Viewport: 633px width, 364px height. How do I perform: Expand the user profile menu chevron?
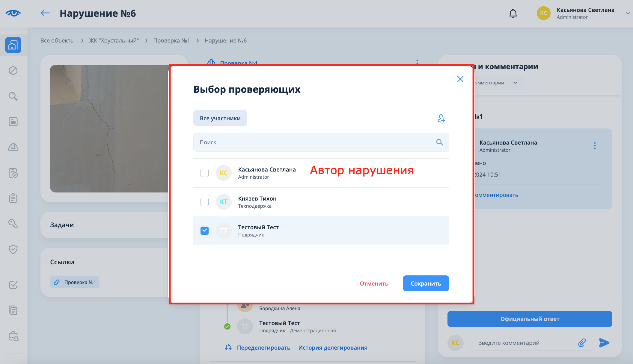tap(627, 13)
